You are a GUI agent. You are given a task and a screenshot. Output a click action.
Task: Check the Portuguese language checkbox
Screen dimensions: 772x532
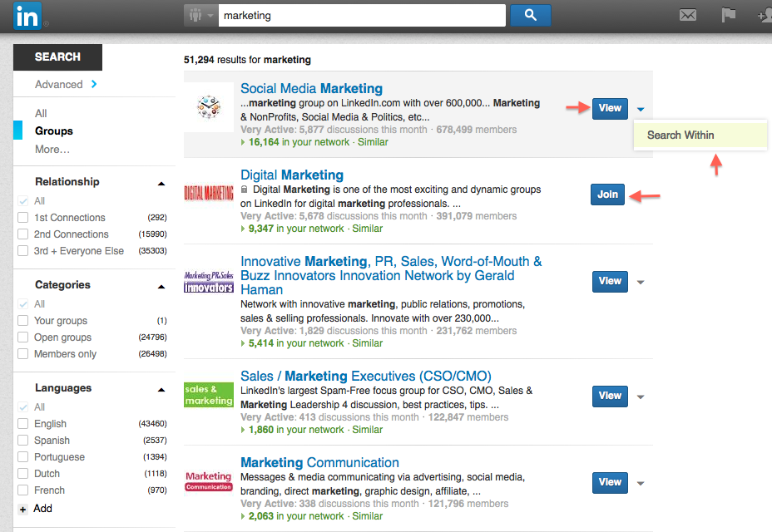pos(22,456)
